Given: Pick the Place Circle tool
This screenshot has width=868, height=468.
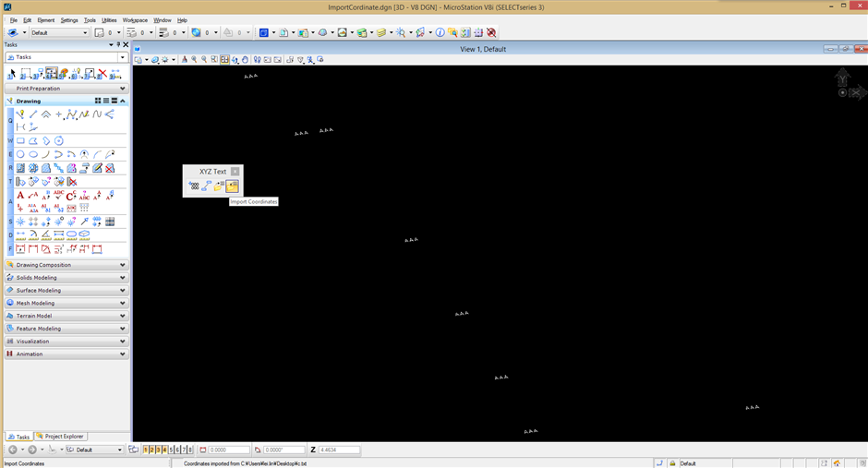Looking at the screenshot, I should [x=20, y=154].
